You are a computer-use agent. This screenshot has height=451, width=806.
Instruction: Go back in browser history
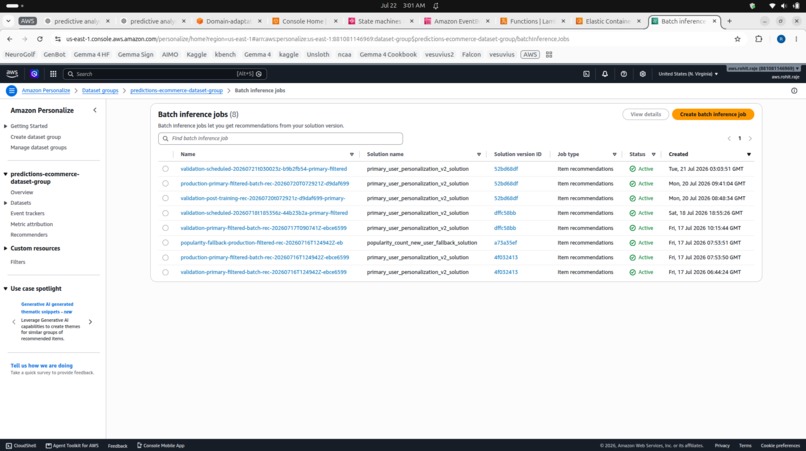(10, 39)
